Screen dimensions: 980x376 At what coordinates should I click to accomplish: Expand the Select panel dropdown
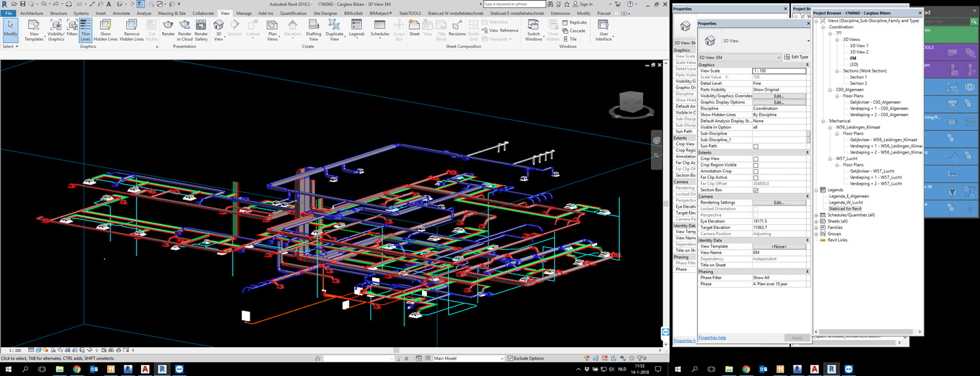click(x=9, y=46)
